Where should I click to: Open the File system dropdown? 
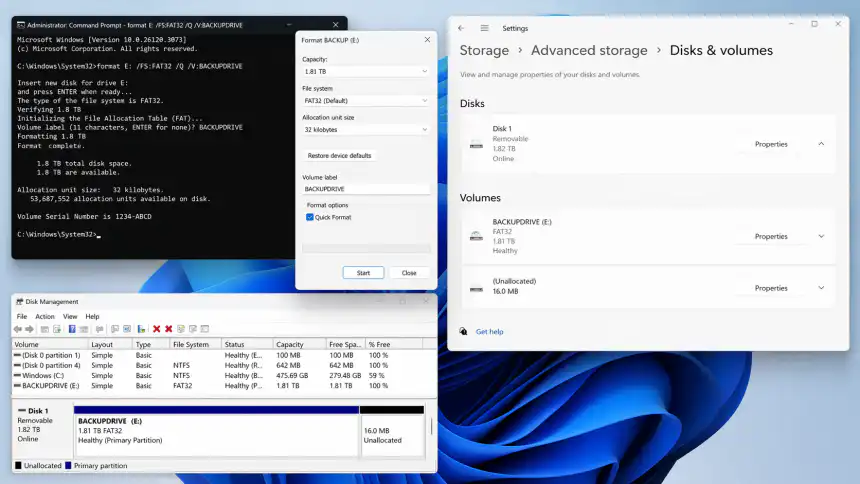coord(366,100)
